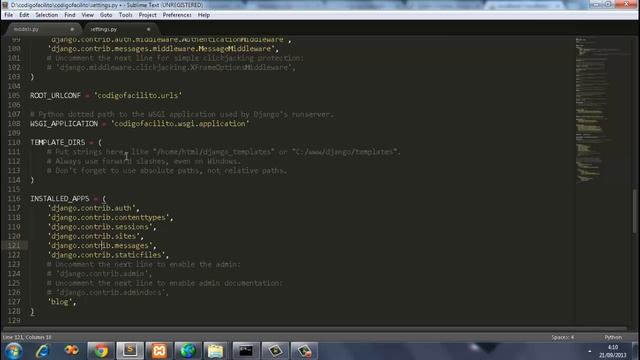Click the 'Don't forget to use absolute paths' comment
The width and height of the screenshot is (640, 360).
tap(167, 171)
